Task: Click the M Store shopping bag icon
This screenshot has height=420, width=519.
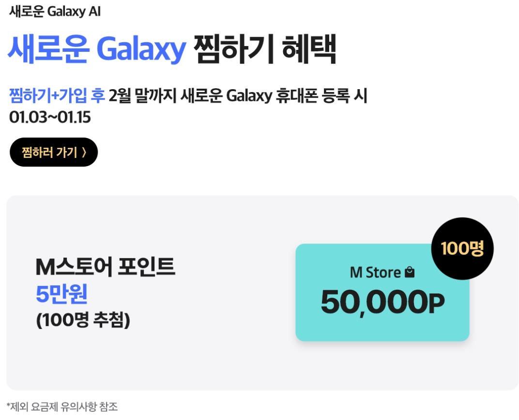Action: click(x=410, y=272)
